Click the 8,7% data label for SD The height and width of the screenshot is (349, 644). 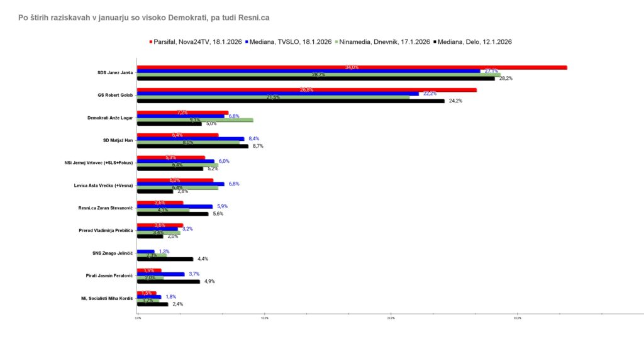pos(257,146)
